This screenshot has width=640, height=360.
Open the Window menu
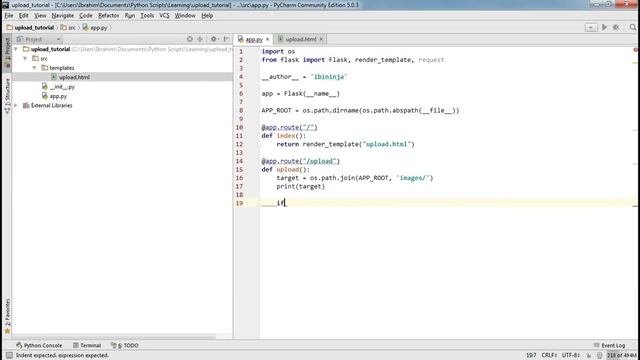coord(185,16)
